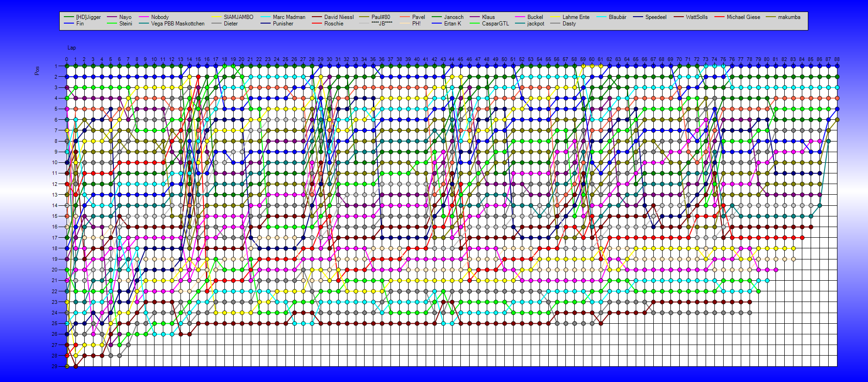Click the magenta Buckel color line
868x382 pixels.
click(x=520, y=17)
